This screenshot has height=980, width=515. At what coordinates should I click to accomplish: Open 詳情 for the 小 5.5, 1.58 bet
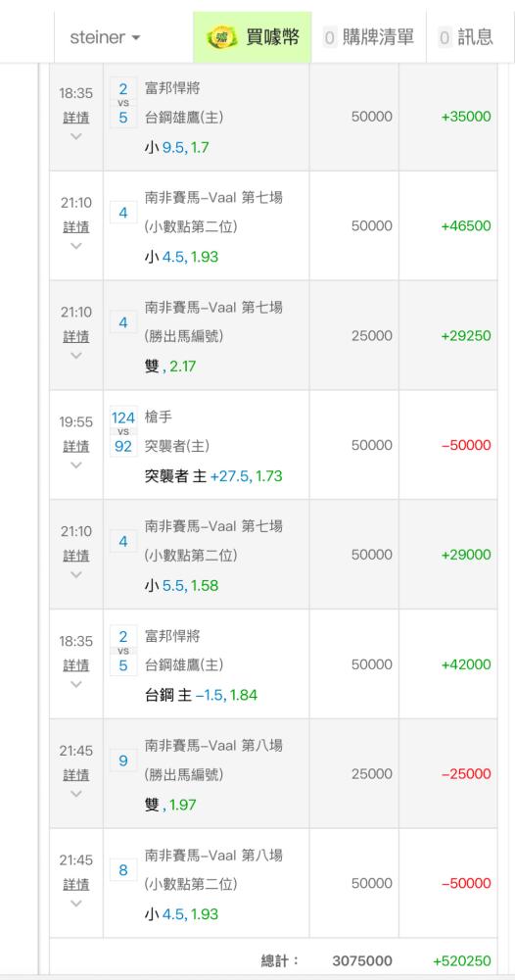point(76,556)
